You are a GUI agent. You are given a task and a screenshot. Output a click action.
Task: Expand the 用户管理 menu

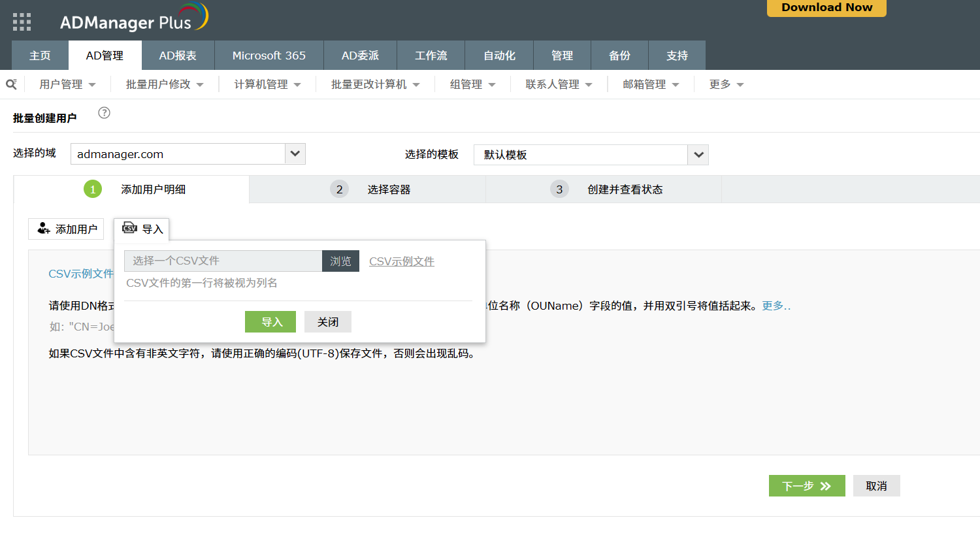tap(67, 84)
